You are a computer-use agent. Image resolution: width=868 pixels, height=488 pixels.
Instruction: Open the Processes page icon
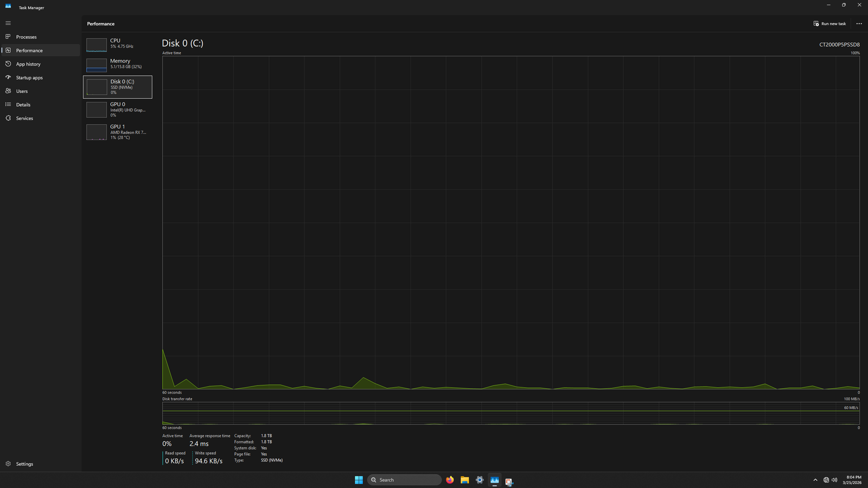point(8,37)
